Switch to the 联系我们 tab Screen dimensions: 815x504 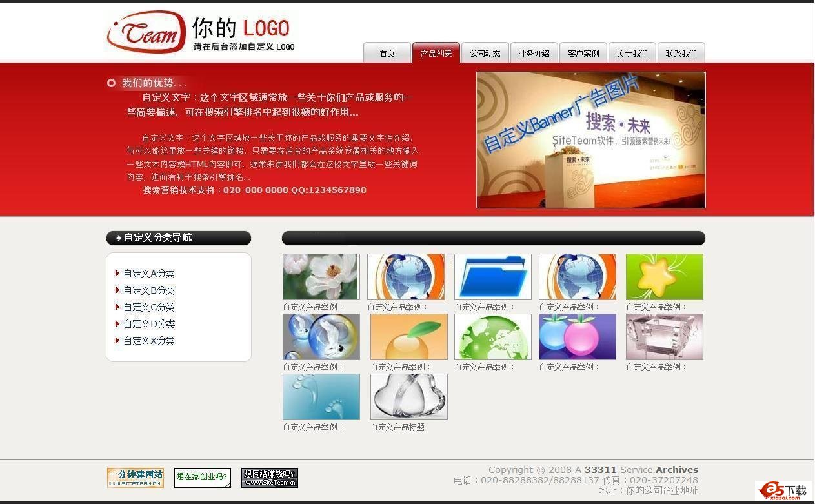tap(681, 54)
